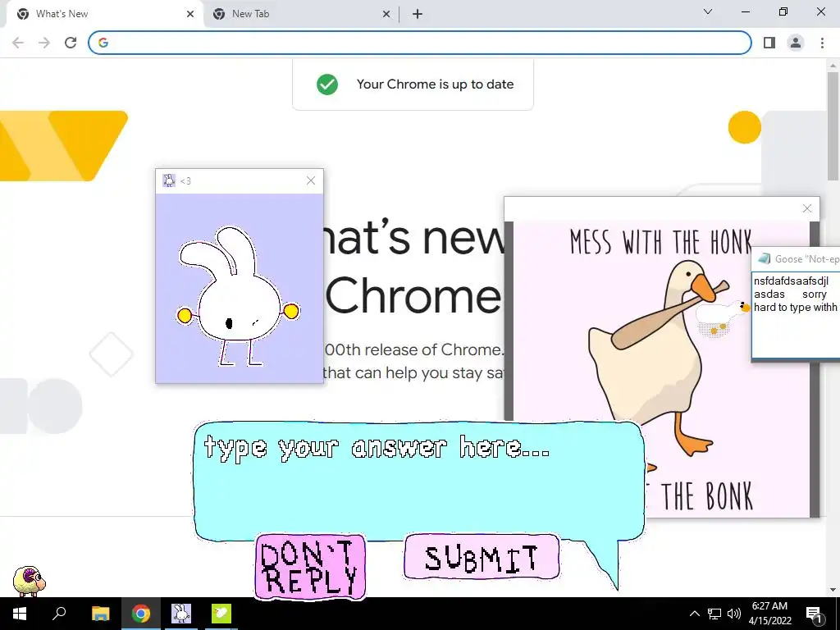The width and height of the screenshot is (840, 630).
Task: Click 'THE BONK' text in meme
Action: [x=706, y=496]
